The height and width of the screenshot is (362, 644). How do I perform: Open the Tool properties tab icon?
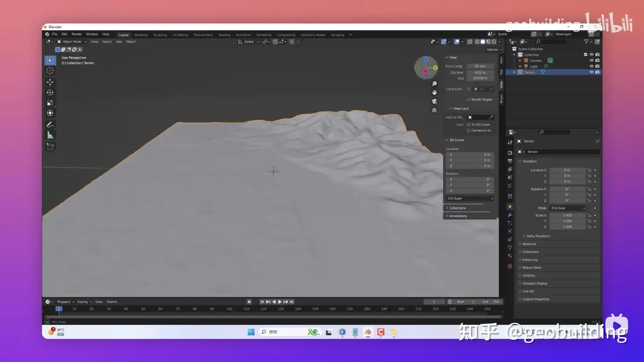[510, 142]
